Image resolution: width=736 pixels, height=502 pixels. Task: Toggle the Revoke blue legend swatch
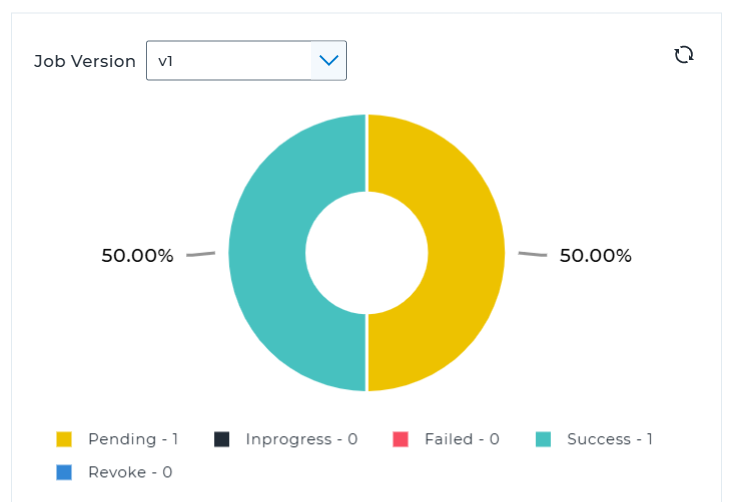tap(64, 472)
